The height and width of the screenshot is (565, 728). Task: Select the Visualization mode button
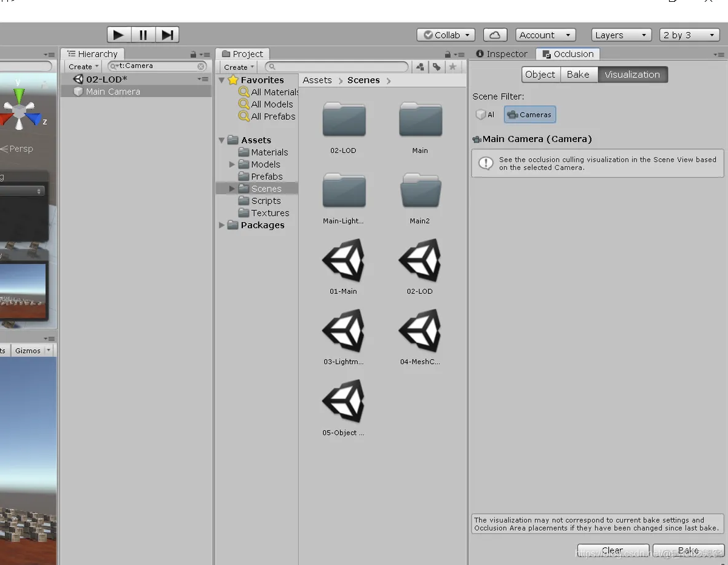(x=632, y=74)
